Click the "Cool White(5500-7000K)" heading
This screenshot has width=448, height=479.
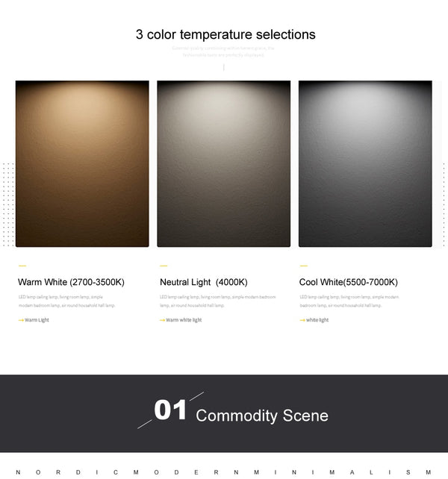click(348, 282)
